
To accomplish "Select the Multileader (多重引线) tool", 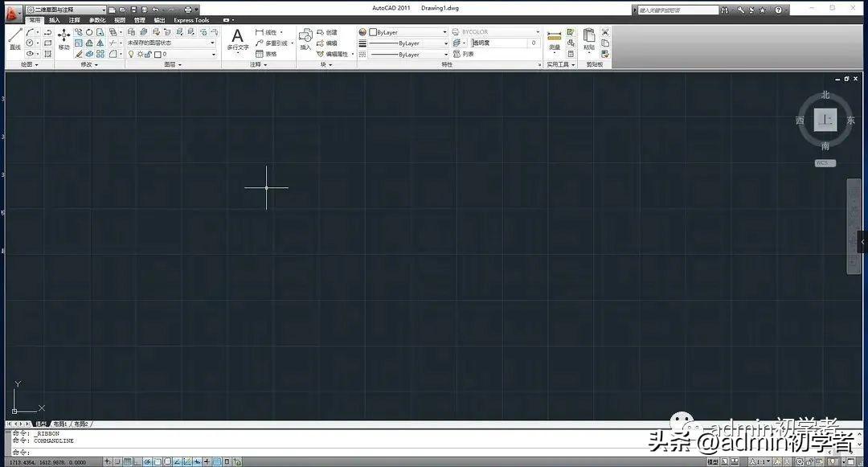I will click(272, 43).
